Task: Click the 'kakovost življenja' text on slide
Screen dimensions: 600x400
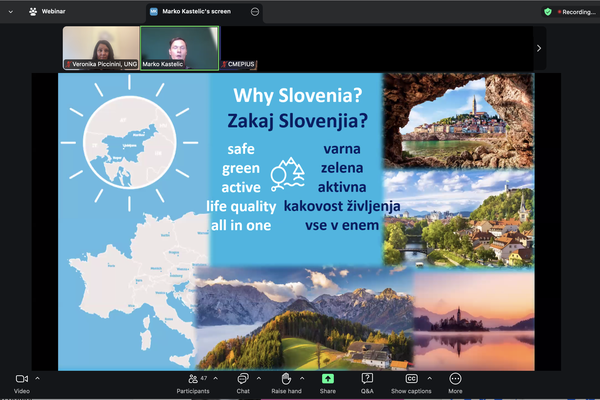Action: click(x=342, y=206)
